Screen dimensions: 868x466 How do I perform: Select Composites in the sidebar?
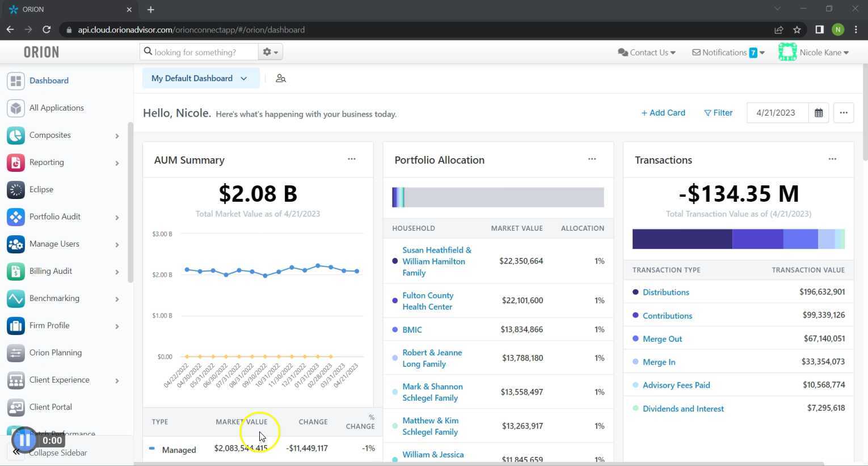pyautogui.click(x=49, y=135)
